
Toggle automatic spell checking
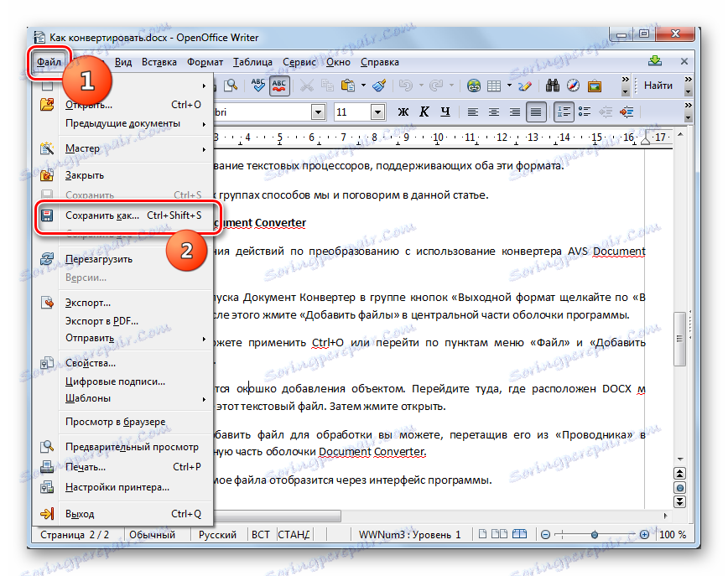click(x=278, y=86)
